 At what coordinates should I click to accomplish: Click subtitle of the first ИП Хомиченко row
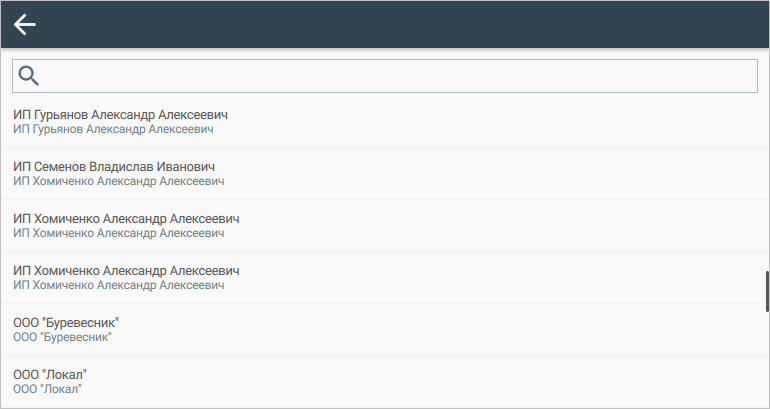click(x=118, y=233)
